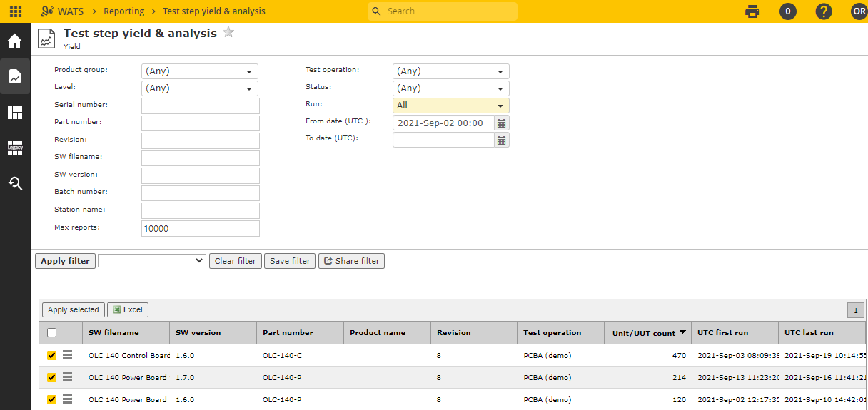
Task: Click the Part number input field
Action: [x=201, y=123]
